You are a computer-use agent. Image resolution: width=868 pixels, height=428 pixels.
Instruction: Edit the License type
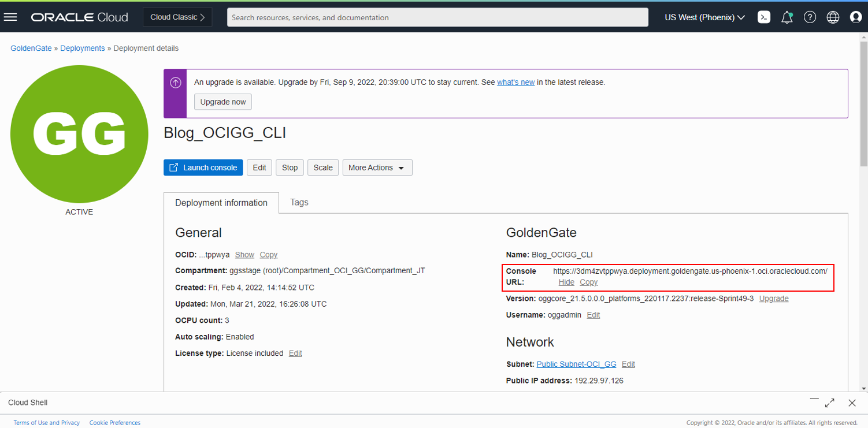295,353
